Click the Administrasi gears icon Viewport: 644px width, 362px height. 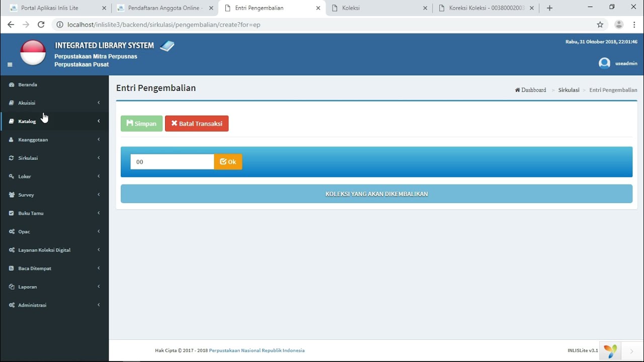pos(12,305)
